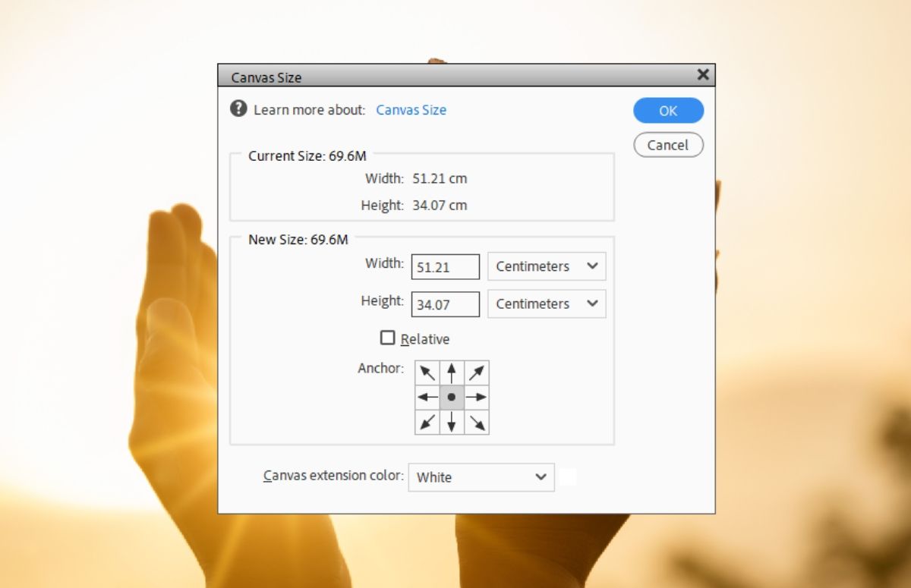This screenshot has width=911, height=588.
Task: Click the Cancel button
Action: click(x=668, y=145)
